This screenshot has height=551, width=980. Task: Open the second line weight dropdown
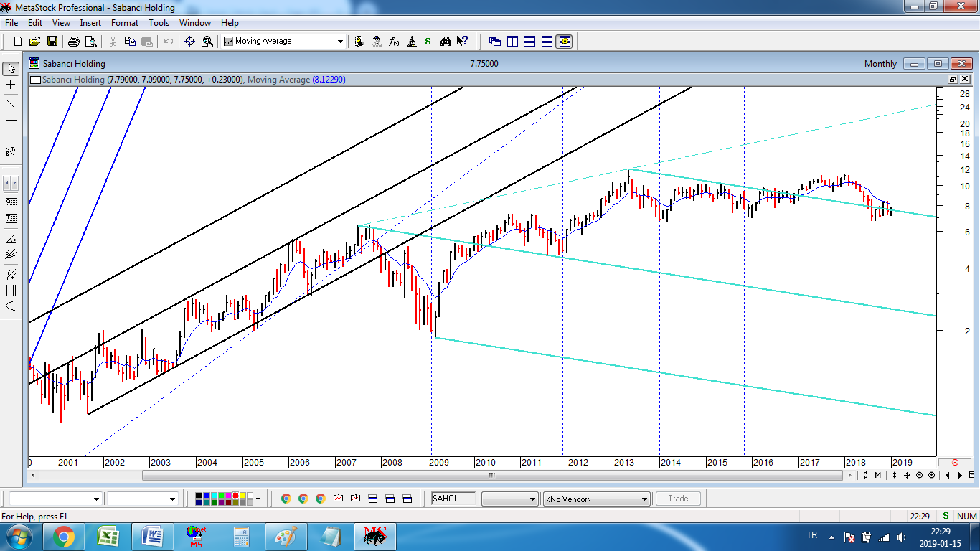[x=172, y=499]
